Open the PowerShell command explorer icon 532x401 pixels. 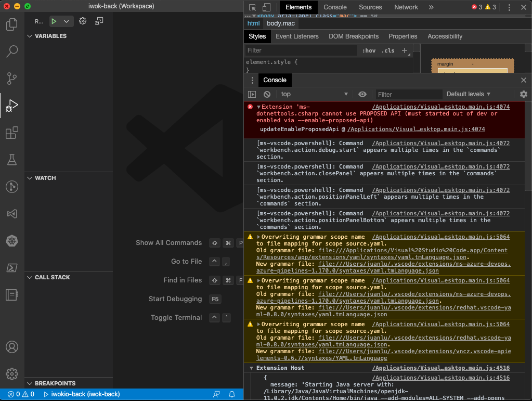point(12,268)
